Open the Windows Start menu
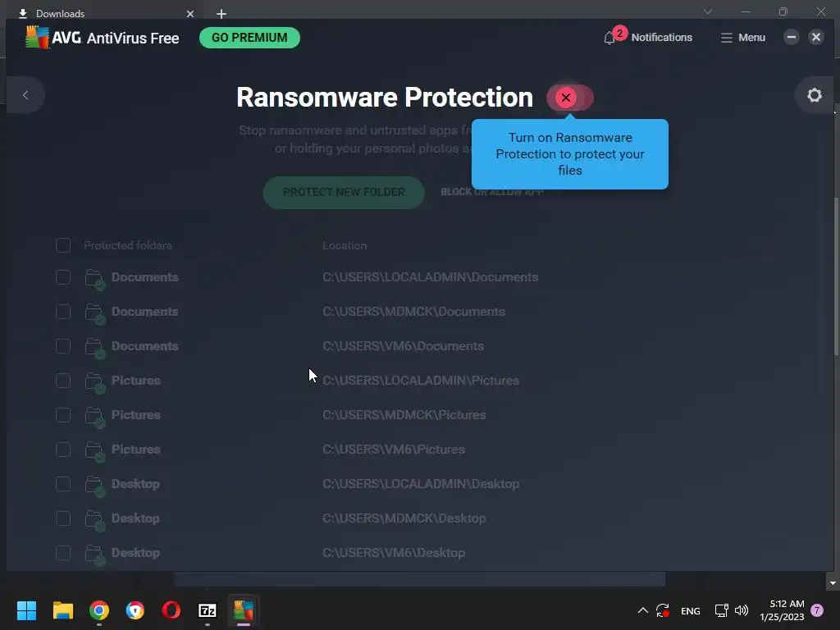Screen dimensions: 840x630 pyautogui.click(x=26, y=610)
